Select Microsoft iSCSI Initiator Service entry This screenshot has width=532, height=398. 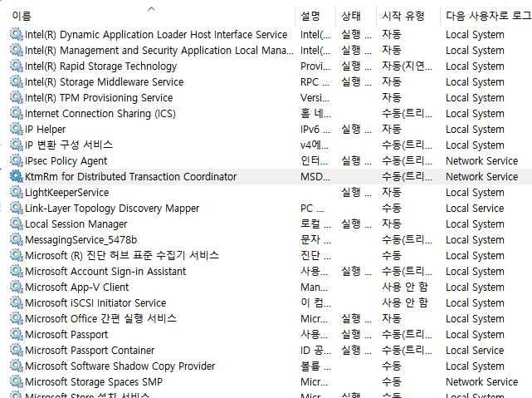(95, 303)
